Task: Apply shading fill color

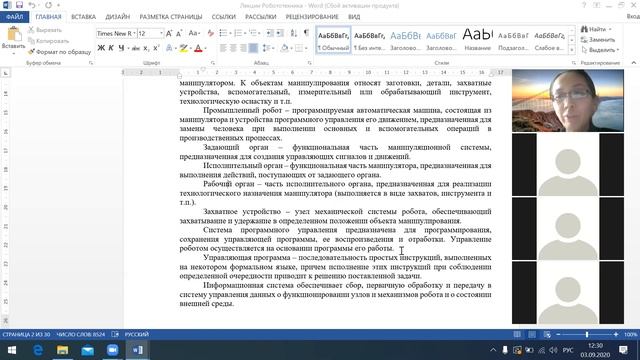Action: (284, 48)
